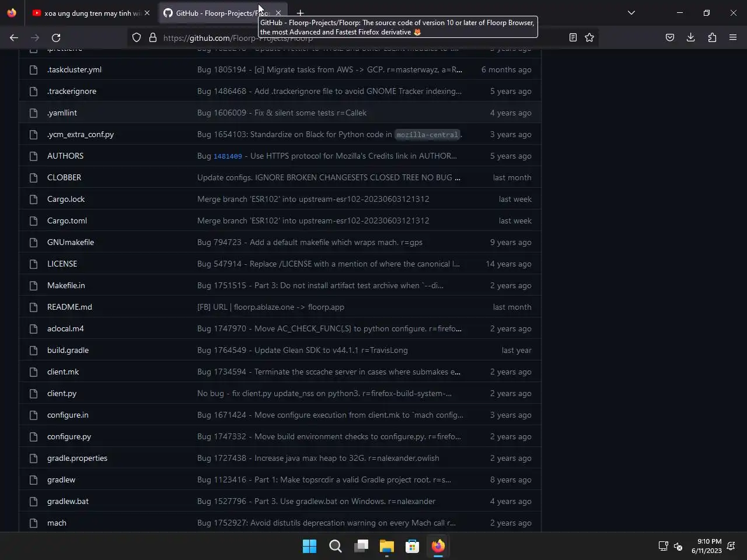Click file icon beside client.py
747x560 pixels.
tap(33, 393)
